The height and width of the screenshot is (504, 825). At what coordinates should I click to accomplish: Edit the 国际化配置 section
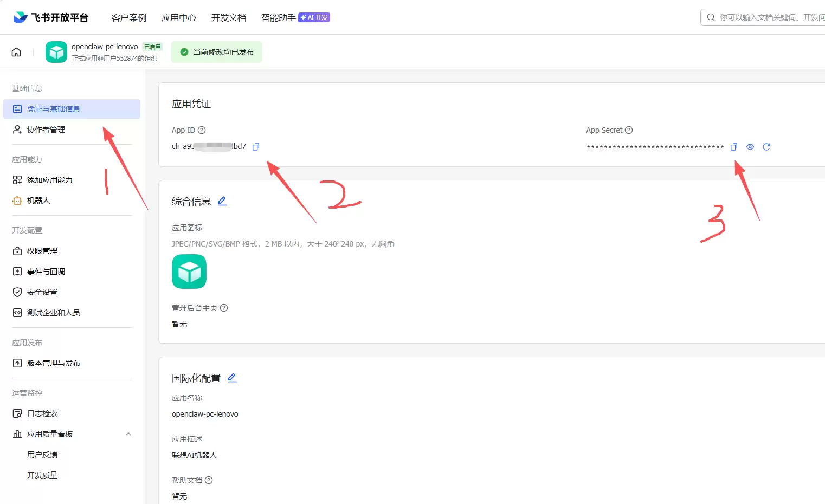pyautogui.click(x=232, y=378)
